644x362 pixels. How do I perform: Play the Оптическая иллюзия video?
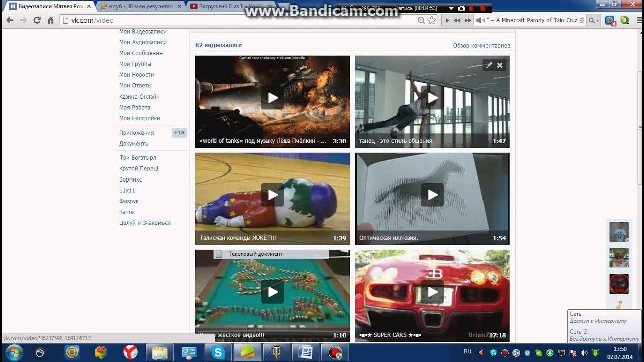(432, 195)
